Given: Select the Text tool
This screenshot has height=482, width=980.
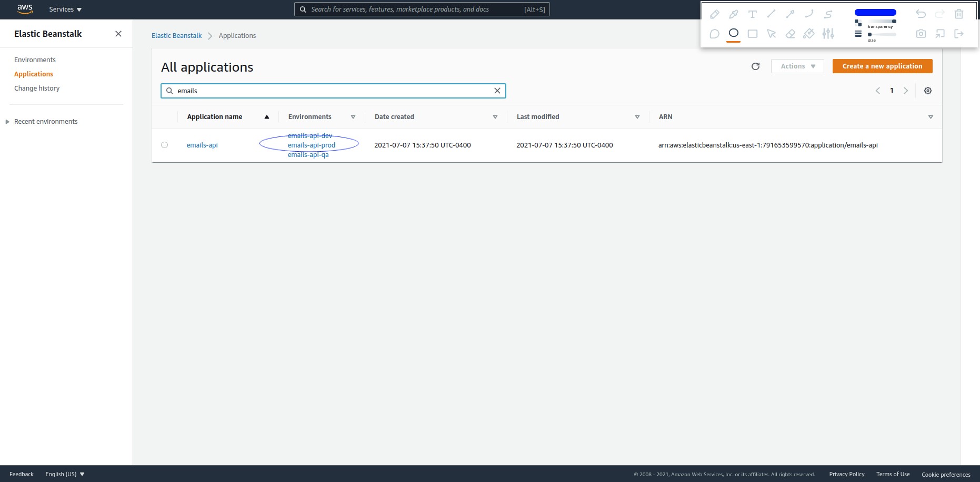Looking at the screenshot, I should (752, 14).
